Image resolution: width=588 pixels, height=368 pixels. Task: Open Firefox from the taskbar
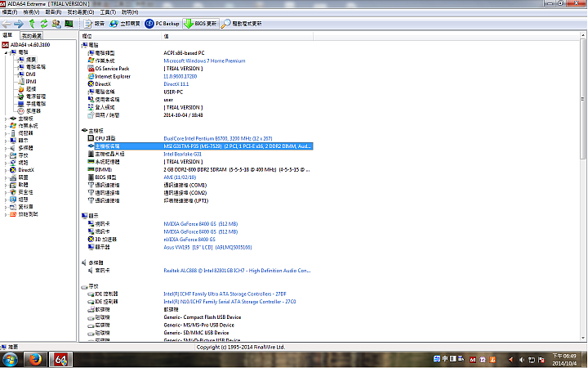pyautogui.click(x=36, y=360)
